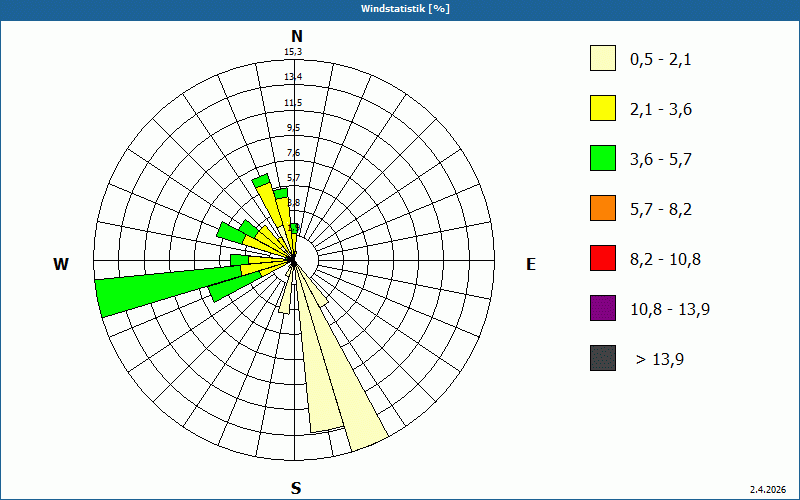
Task: Click the 7,6 axis ring label
Action: coord(293,153)
